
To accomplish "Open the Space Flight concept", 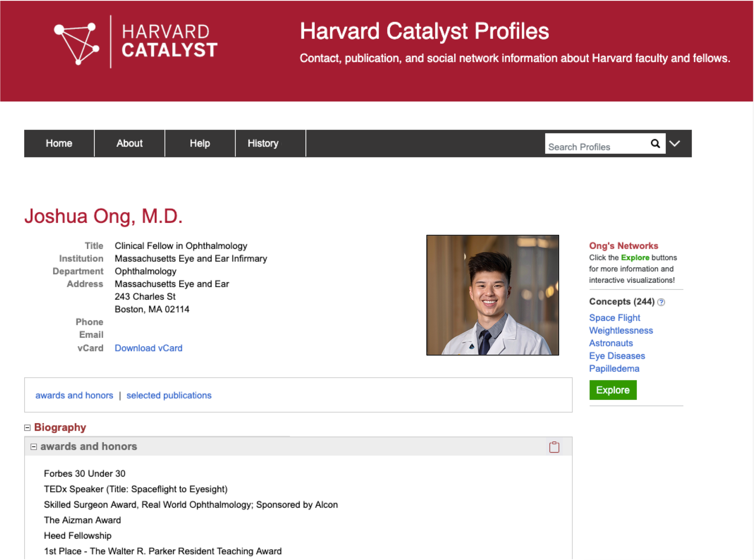I will tap(614, 318).
